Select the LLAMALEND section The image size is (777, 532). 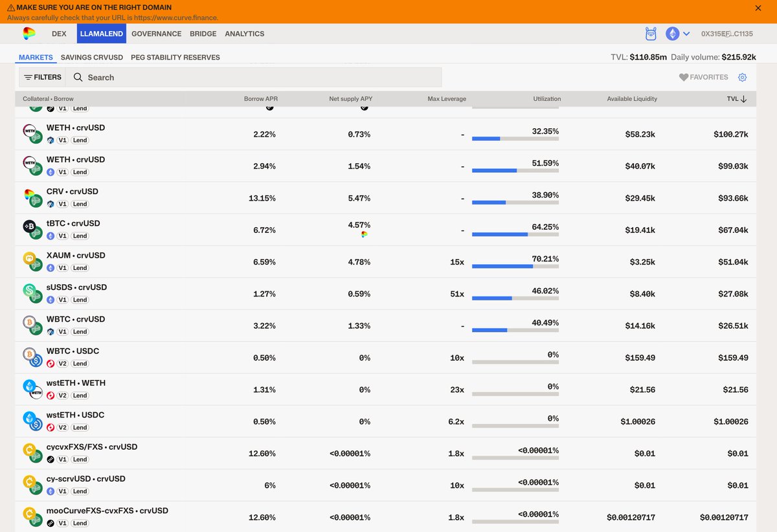(102, 34)
